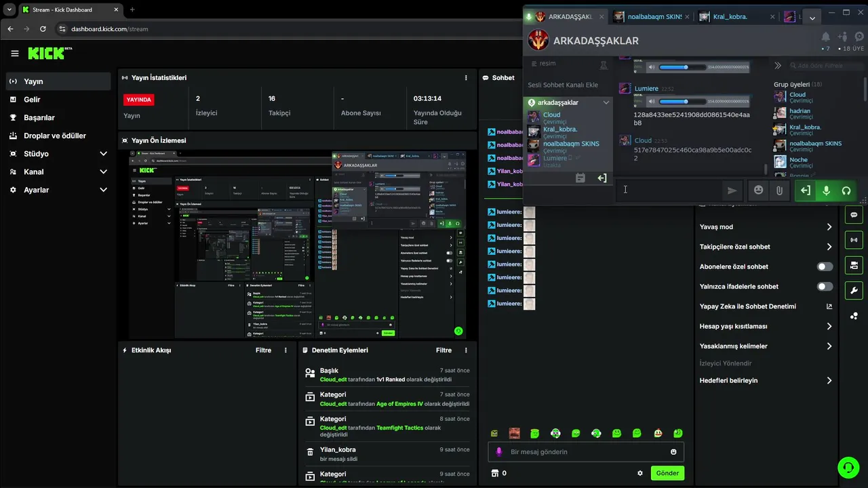Go to Başarılar in the sidebar
Viewport: 868px width, 488px height.
(58, 117)
